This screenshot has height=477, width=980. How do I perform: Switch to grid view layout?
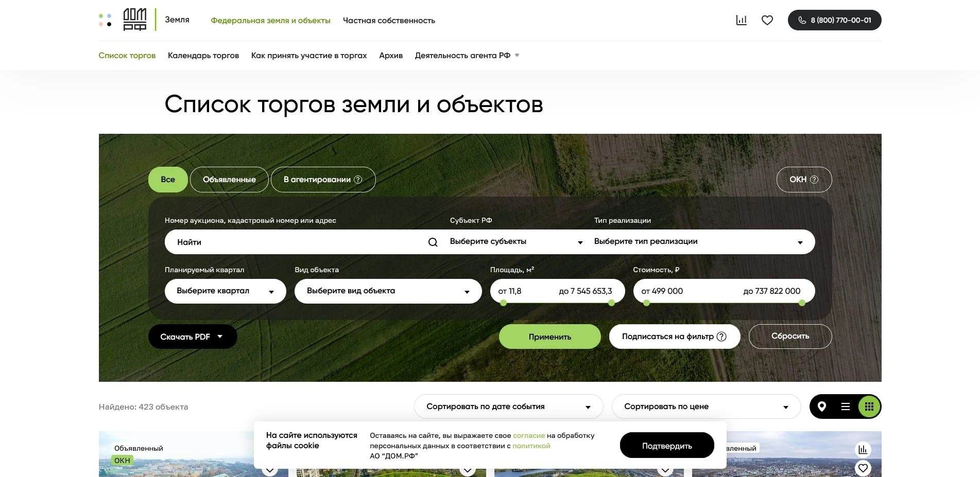tap(869, 407)
